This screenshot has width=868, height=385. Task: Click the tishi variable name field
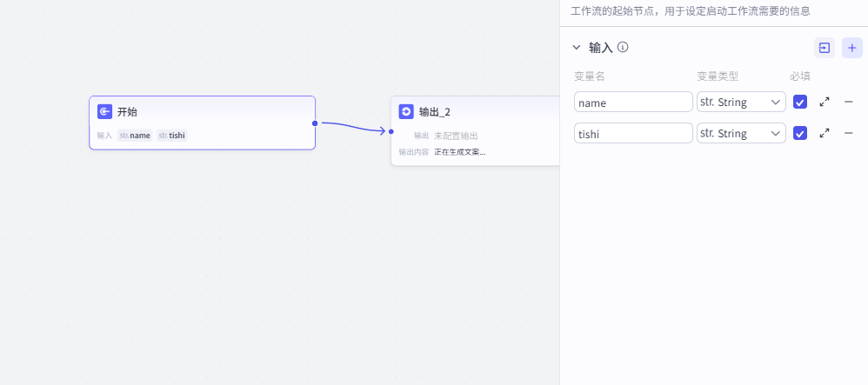pos(633,133)
